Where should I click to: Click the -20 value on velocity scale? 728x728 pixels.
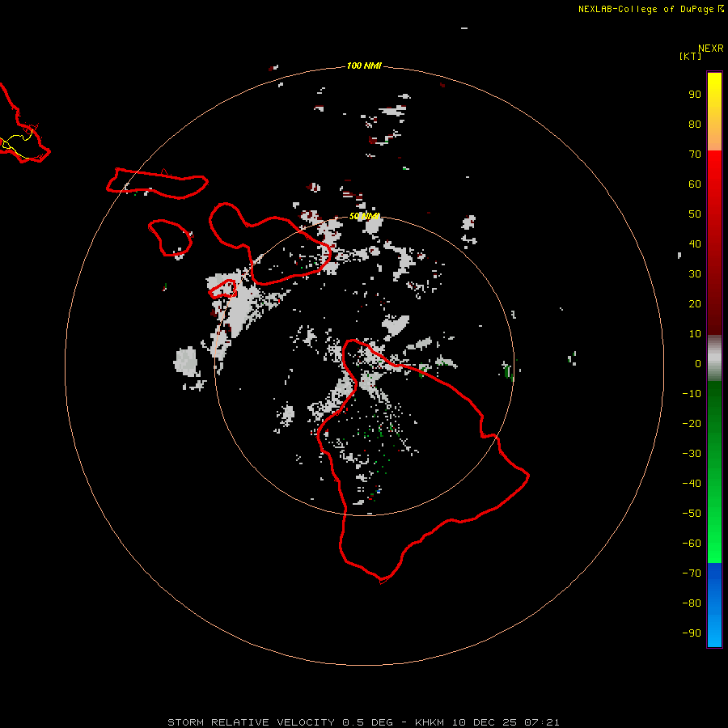692,423
